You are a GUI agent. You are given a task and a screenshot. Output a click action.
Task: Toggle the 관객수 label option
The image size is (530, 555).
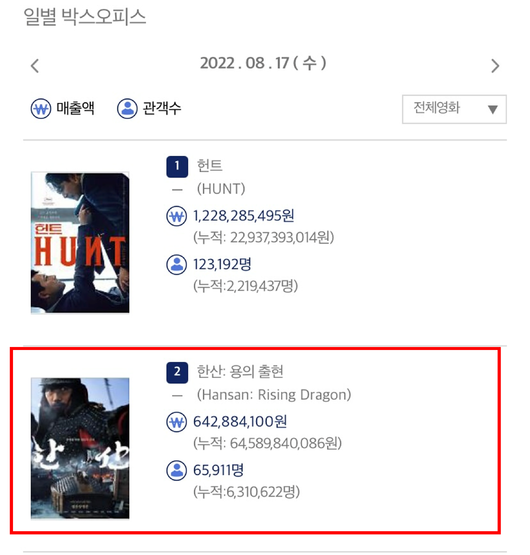tap(162, 108)
